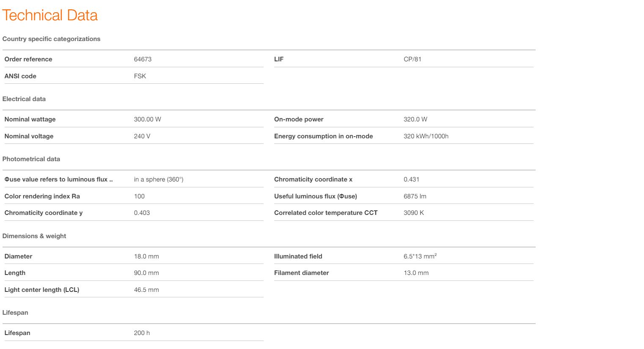Click the Chromaticity coordinate x value 0.431
644x349 pixels.
pyautogui.click(x=411, y=179)
